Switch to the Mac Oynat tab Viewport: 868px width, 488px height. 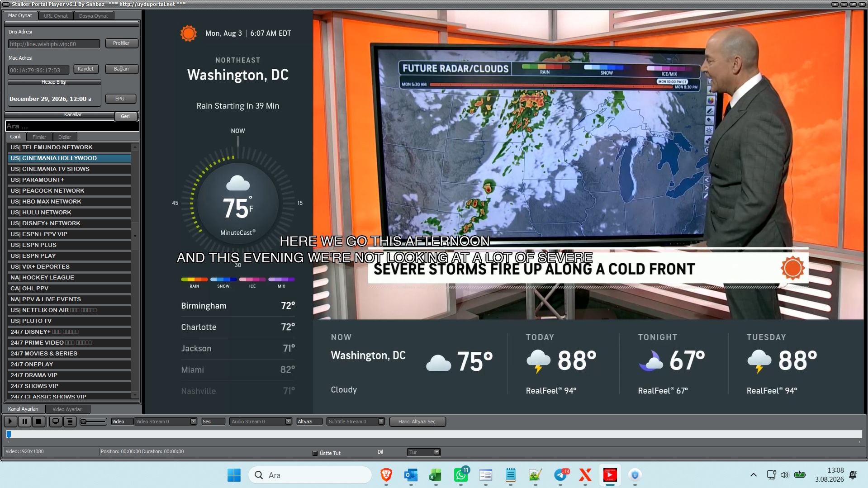pyautogui.click(x=20, y=15)
